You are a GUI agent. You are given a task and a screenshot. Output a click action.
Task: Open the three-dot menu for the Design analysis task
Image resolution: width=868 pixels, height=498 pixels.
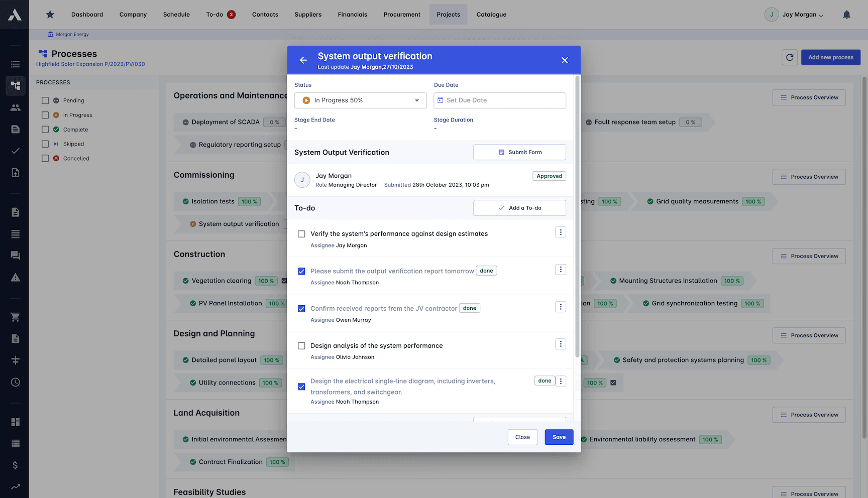[x=560, y=344]
